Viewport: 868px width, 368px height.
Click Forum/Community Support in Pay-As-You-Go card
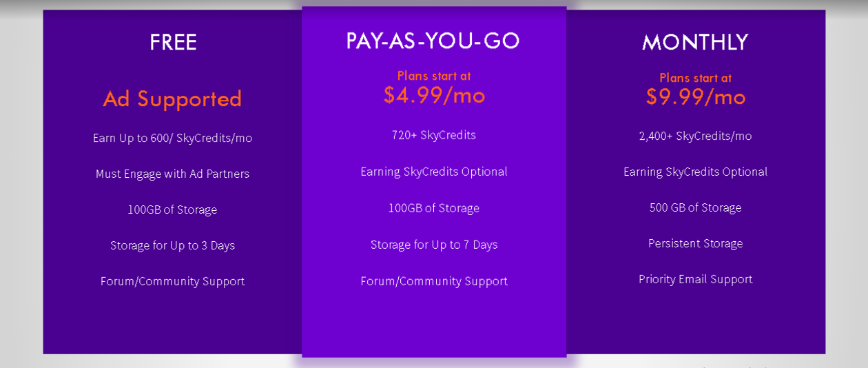click(434, 281)
